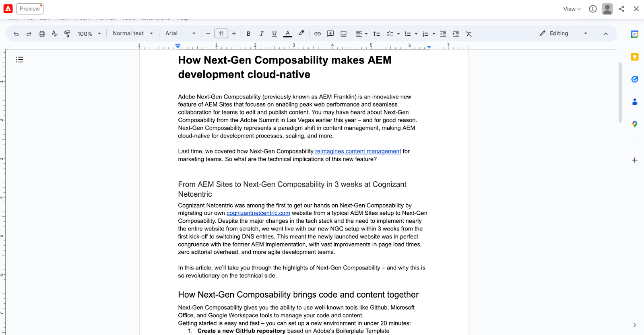Viewport: 644px width, 335px height.
Task: Click the font size input field
Action: (221, 34)
